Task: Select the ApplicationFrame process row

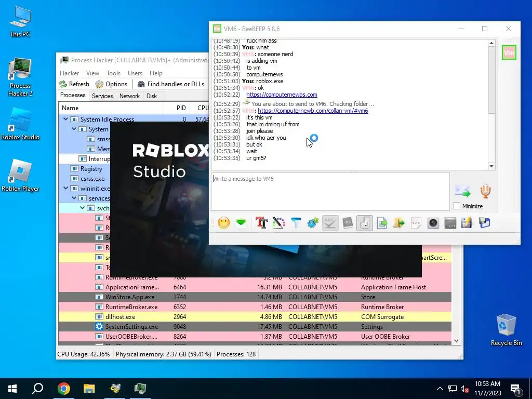Action: pyautogui.click(x=255, y=287)
